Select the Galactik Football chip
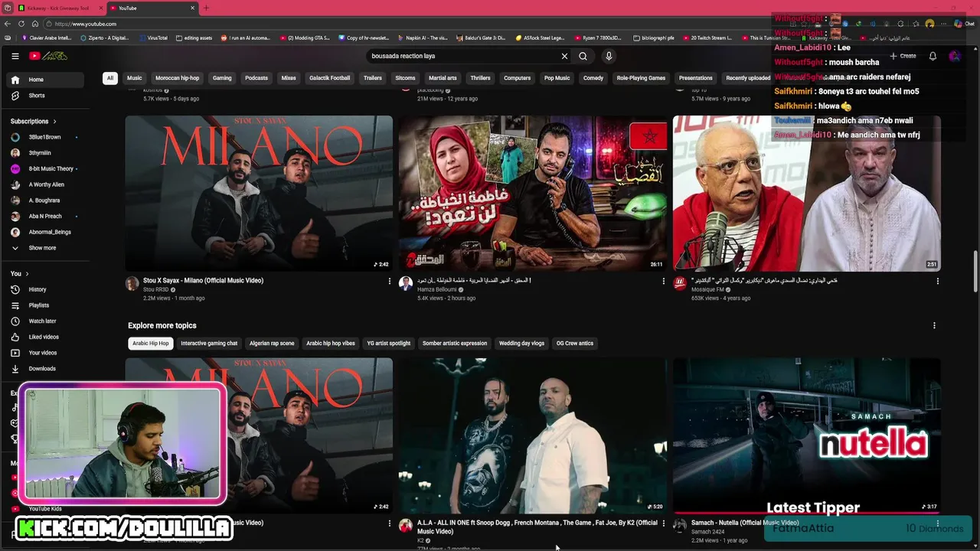980x551 pixels. [x=329, y=78]
